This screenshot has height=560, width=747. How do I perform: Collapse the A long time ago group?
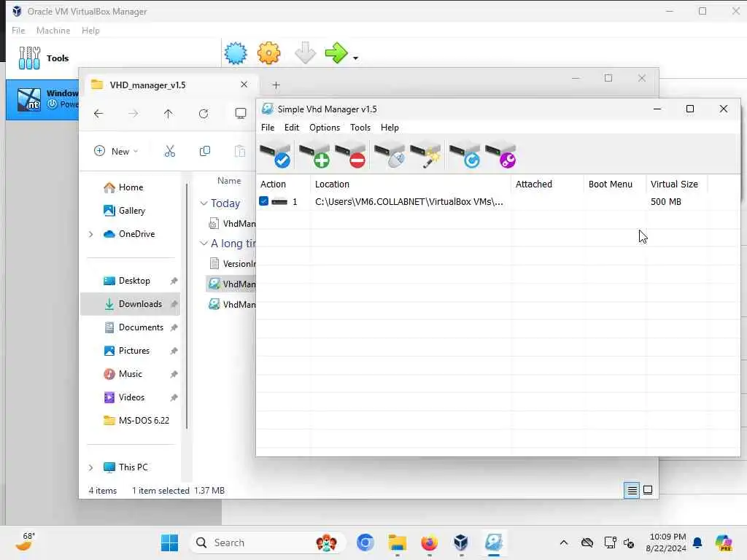204,244
